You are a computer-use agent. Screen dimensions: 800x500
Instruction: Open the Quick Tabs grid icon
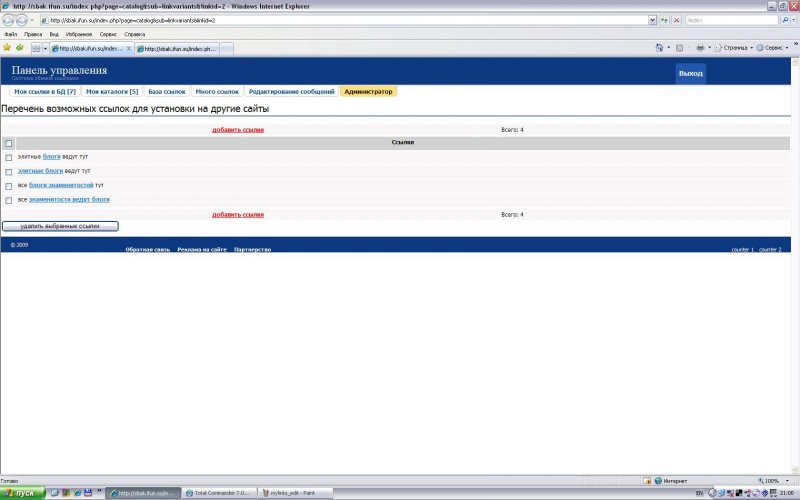point(37,47)
